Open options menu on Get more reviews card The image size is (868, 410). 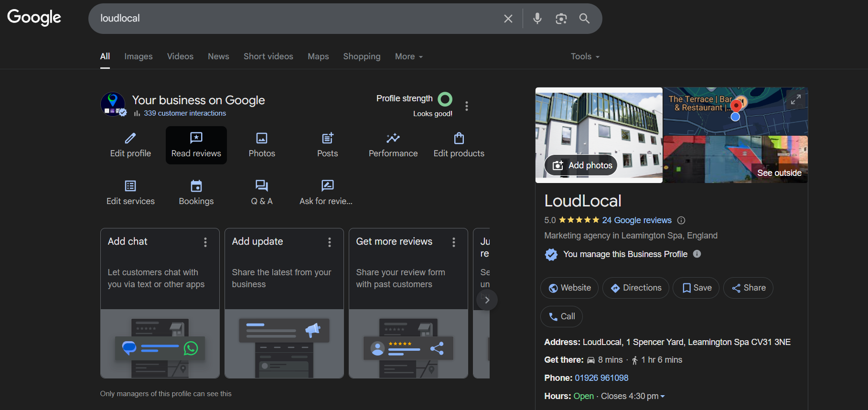(454, 242)
